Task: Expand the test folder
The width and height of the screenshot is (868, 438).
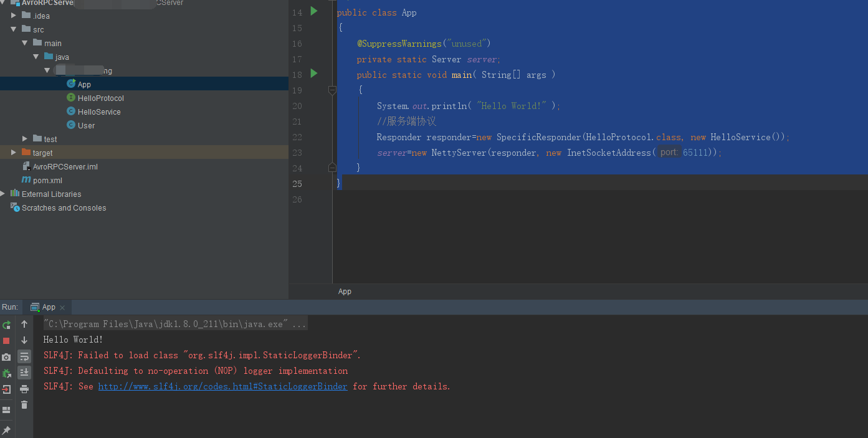Action: (25, 139)
